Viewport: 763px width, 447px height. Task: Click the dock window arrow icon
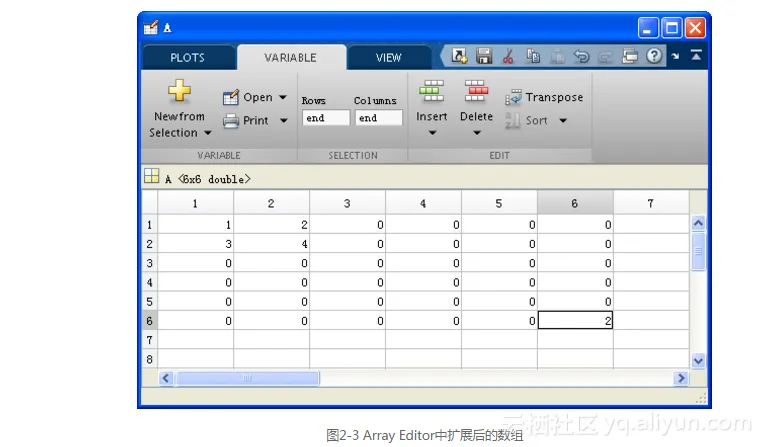[x=675, y=56]
